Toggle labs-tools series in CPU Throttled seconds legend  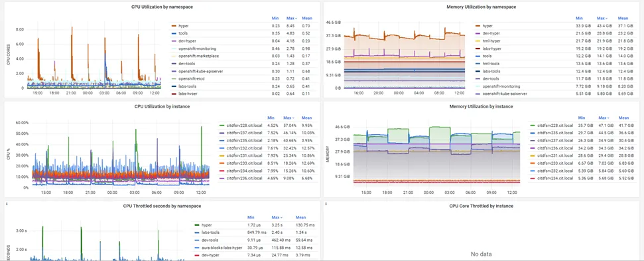tap(210, 232)
